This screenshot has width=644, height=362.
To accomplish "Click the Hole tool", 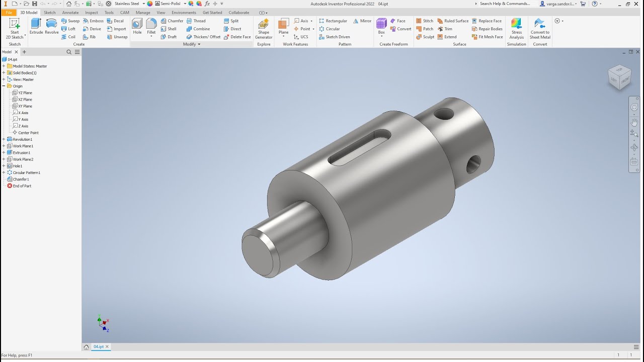I will (x=137, y=27).
